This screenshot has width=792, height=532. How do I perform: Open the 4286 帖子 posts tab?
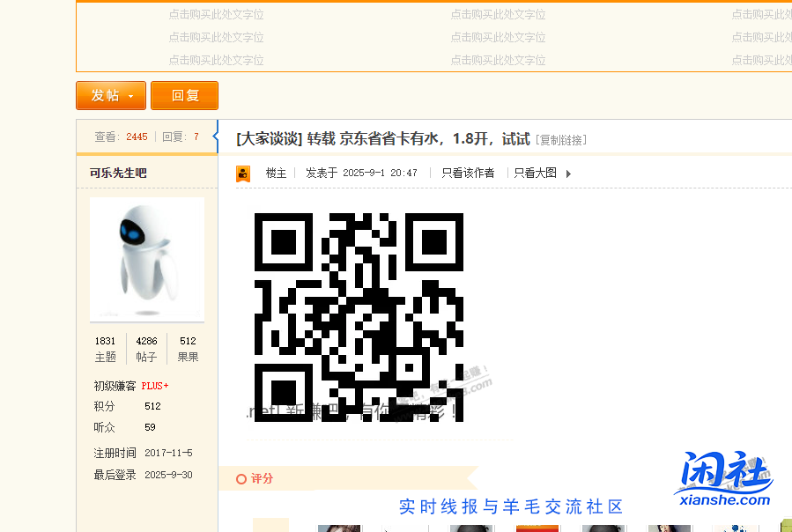tap(148, 349)
